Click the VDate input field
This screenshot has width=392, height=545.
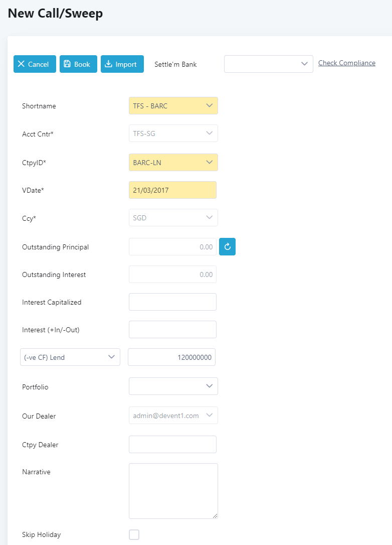coord(172,190)
